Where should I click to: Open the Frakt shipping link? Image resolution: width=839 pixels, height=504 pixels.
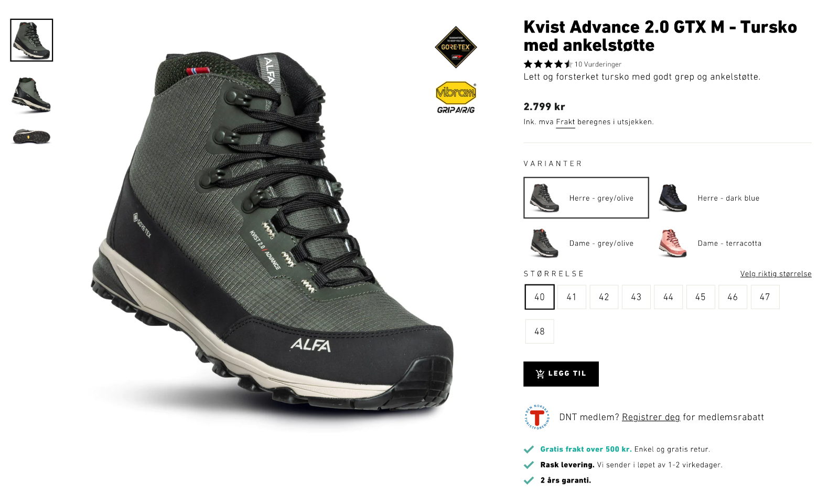(565, 122)
